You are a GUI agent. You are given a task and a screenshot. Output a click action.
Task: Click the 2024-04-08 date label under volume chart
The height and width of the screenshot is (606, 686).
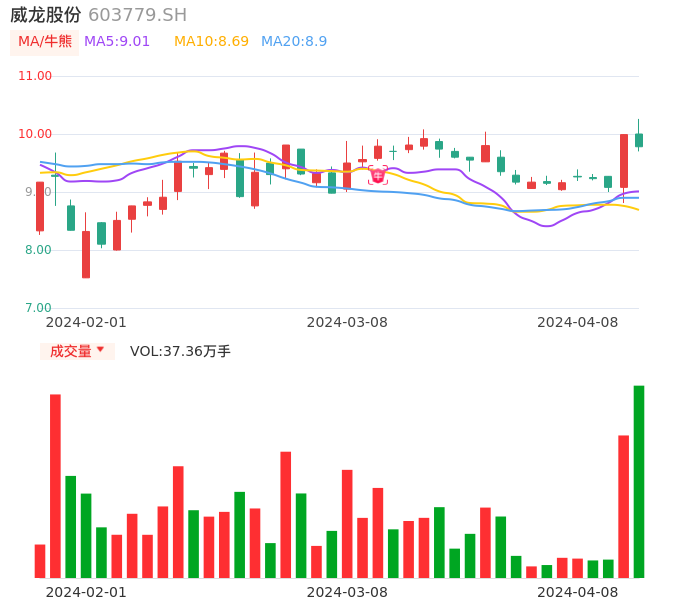point(578,592)
